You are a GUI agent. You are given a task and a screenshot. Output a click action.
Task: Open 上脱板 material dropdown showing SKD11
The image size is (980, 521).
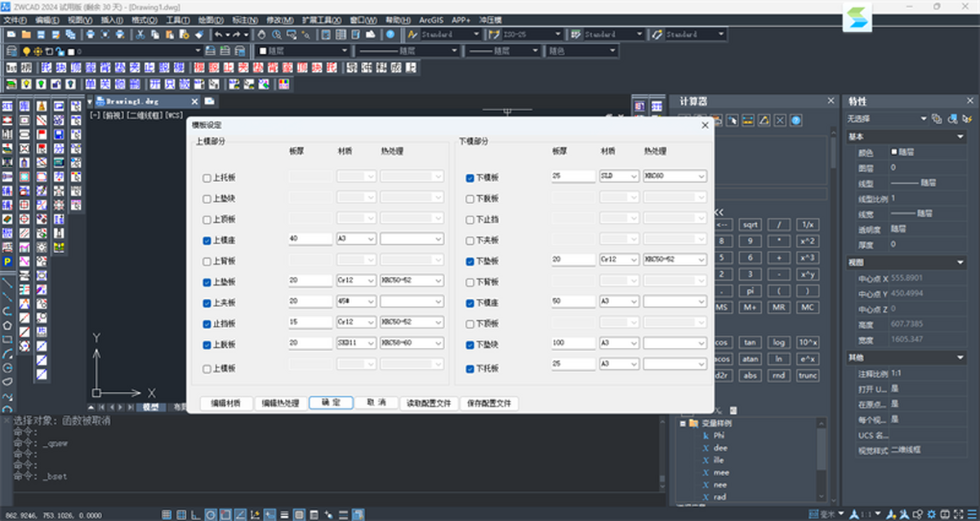[x=356, y=343]
